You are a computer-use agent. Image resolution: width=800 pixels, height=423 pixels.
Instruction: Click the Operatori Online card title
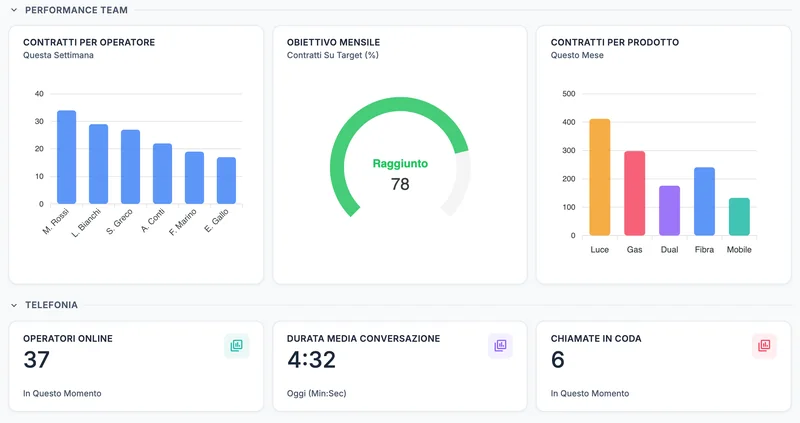click(x=68, y=338)
